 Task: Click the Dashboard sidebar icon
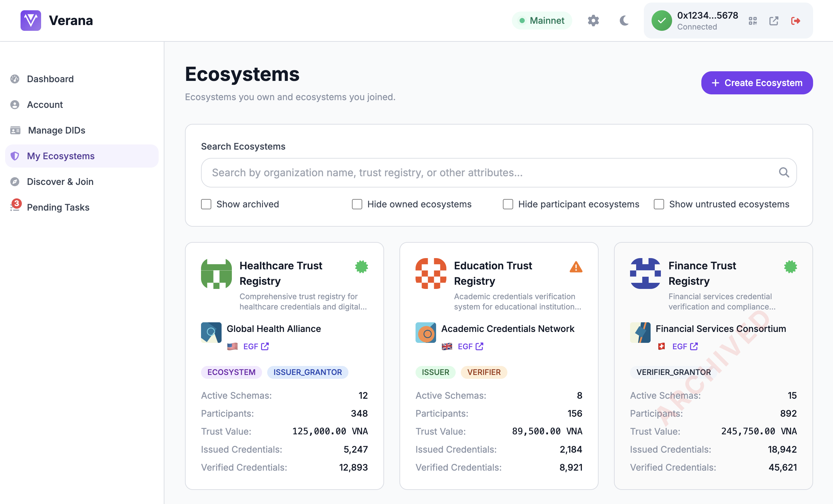15,79
